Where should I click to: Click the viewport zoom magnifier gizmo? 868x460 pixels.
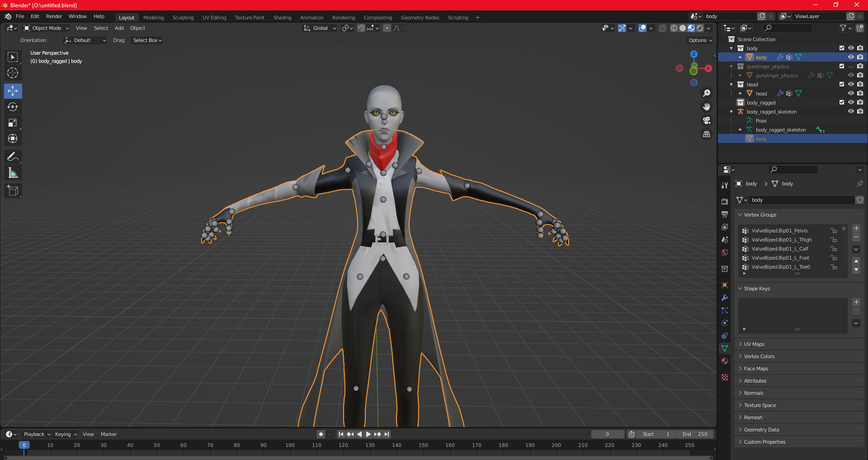coord(707,93)
